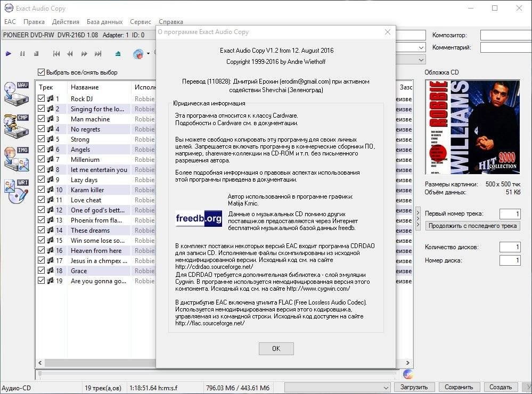Click the eject CD icon

click(118, 54)
